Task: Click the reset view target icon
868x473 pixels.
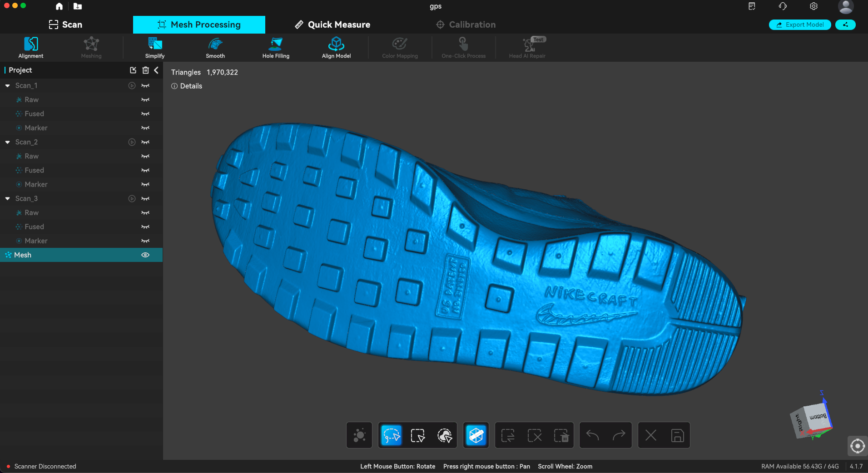Action: (857, 446)
